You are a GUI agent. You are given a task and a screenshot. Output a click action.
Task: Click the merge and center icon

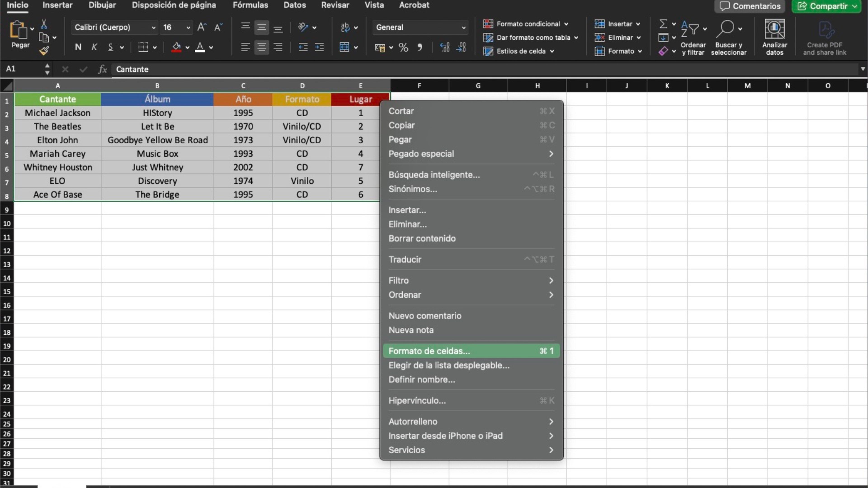pyautogui.click(x=344, y=47)
